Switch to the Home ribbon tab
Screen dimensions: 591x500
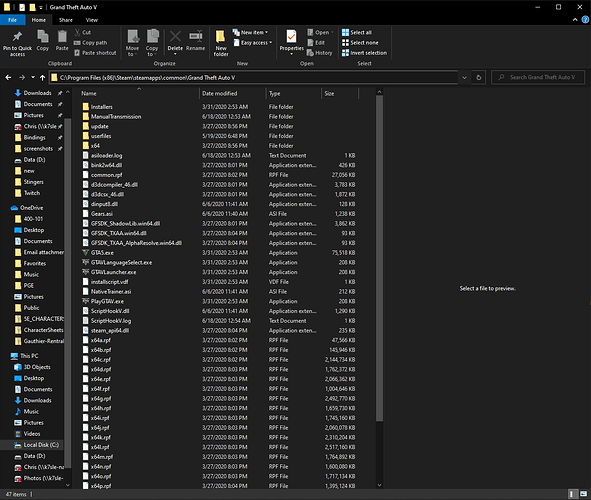click(38, 20)
